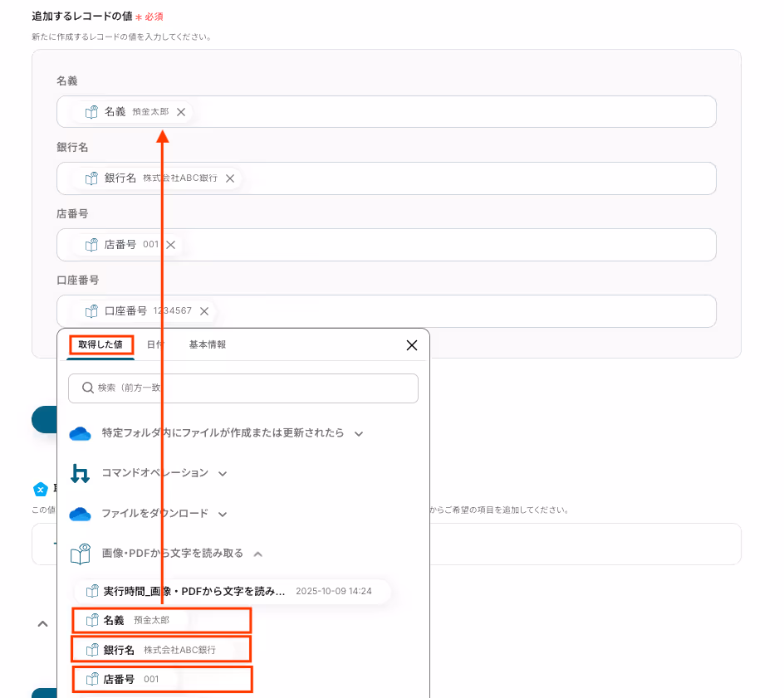Remove the 銀行名 株式会社ABC銀行 tag

(x=230, y=178)
